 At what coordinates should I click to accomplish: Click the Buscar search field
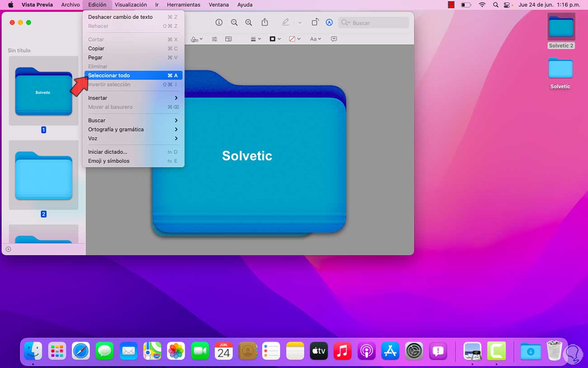click(373, 23)
